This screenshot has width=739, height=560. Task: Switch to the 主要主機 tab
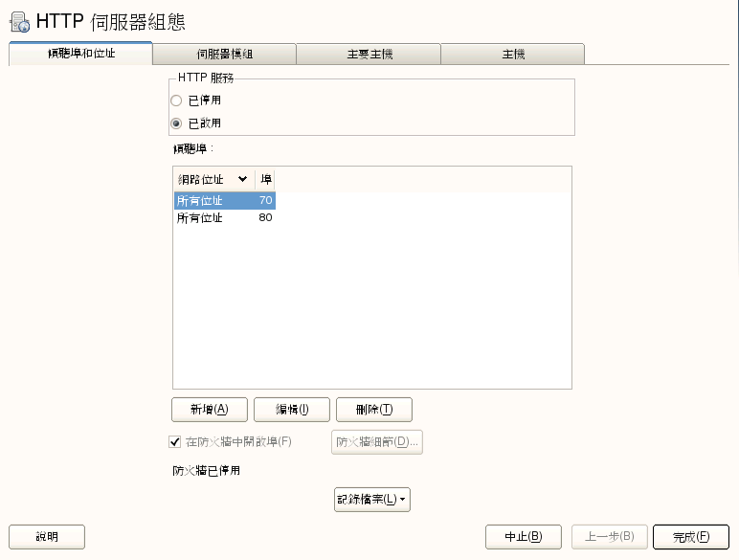point(369,54)
